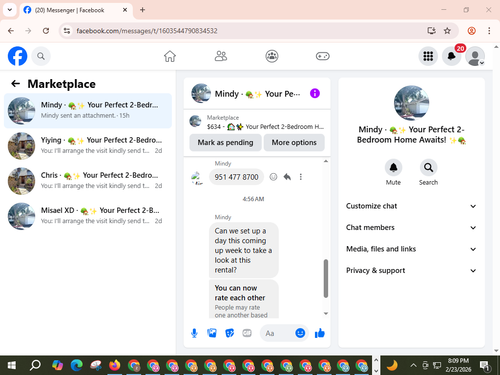Install the app from address bar icon
The width and height of the screenshot is (500, 375).
pos(431,31)
